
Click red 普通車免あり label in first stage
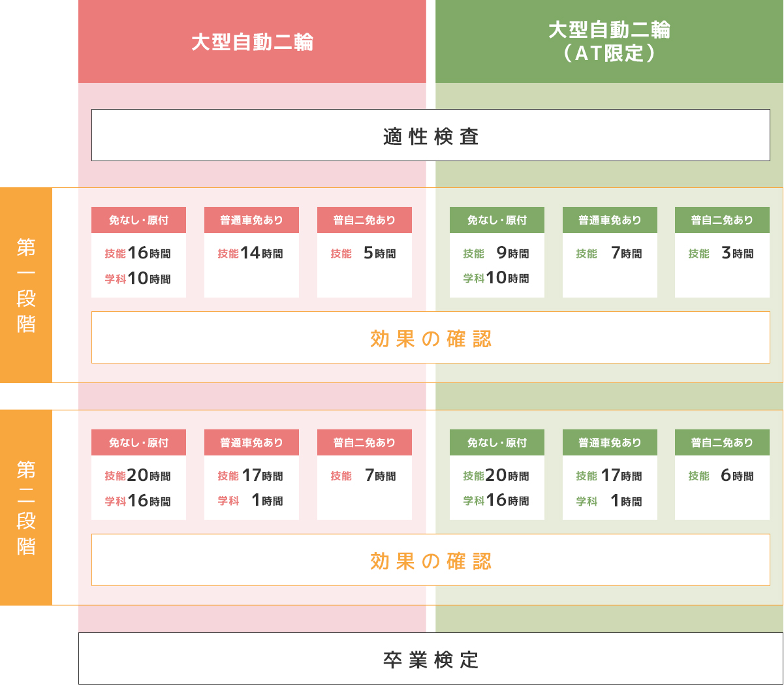click(x=251, y=220)
